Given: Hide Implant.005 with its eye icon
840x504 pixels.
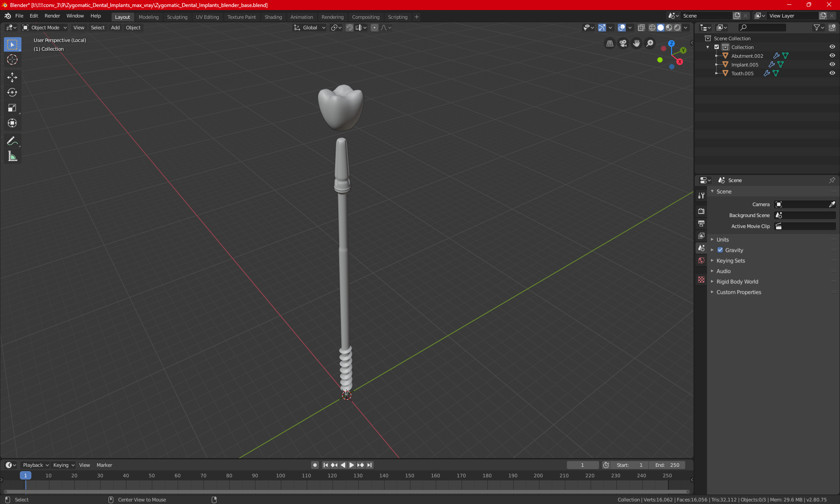Looking at the screenshot, I should coord(832,65).
